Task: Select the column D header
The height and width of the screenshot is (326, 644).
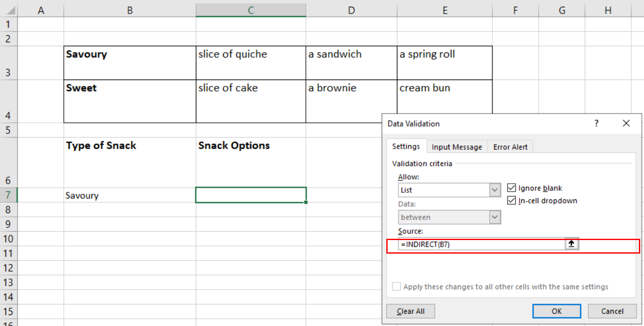Action: click(x=352, y=11)
